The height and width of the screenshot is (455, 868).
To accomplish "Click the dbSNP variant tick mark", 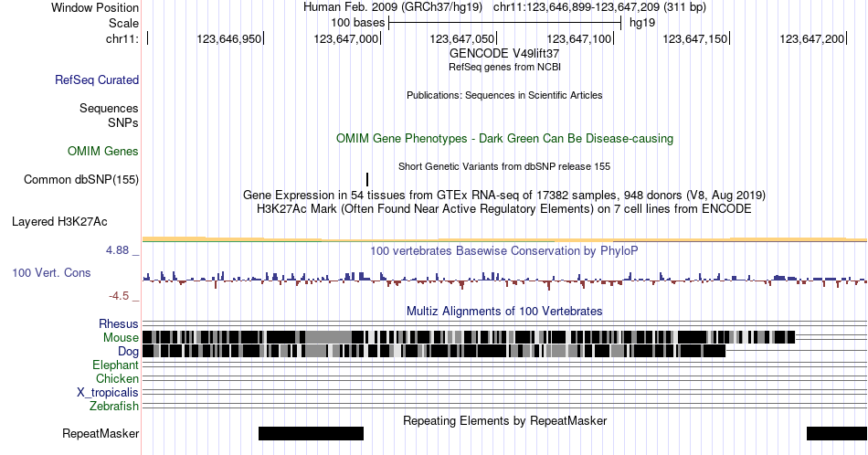I will click(x=367, y=179).
